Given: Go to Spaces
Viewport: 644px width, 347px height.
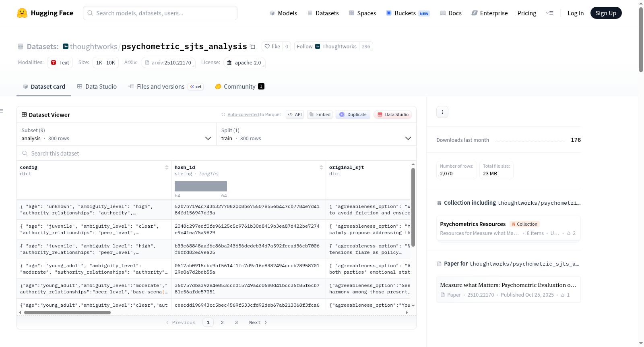Looking at the screenshot, I should click(x=362, y=13).
